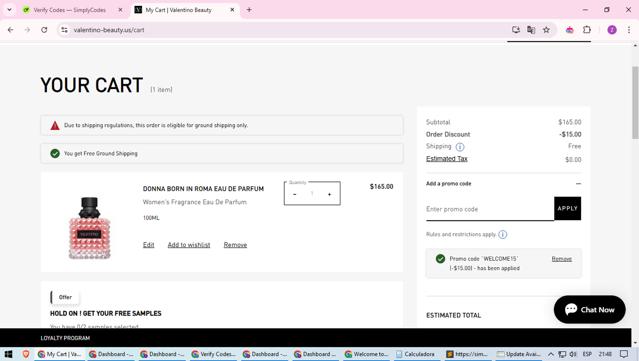Click the address bar URL
The image size is (639, 361).
(x=109, y=30)
